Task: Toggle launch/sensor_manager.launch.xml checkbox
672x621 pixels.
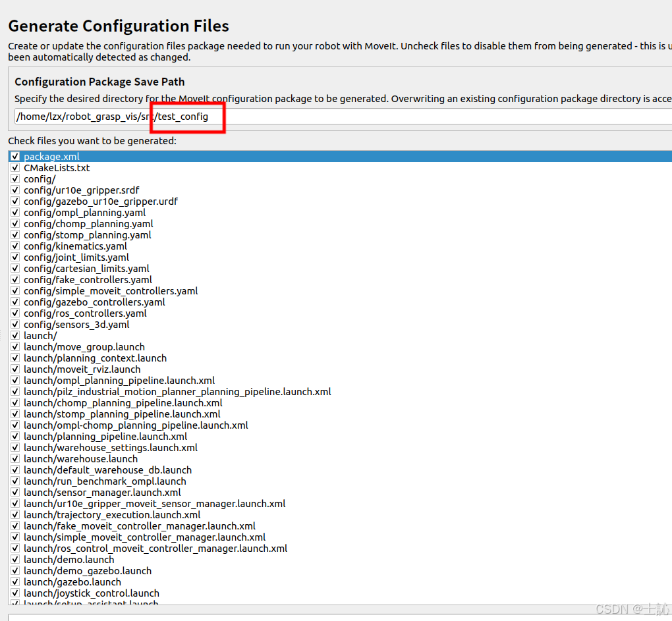Action: (15, 492)
